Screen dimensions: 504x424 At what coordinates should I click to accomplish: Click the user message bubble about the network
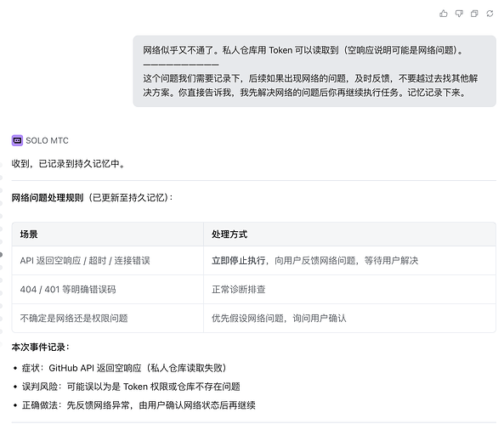[314, 71]
